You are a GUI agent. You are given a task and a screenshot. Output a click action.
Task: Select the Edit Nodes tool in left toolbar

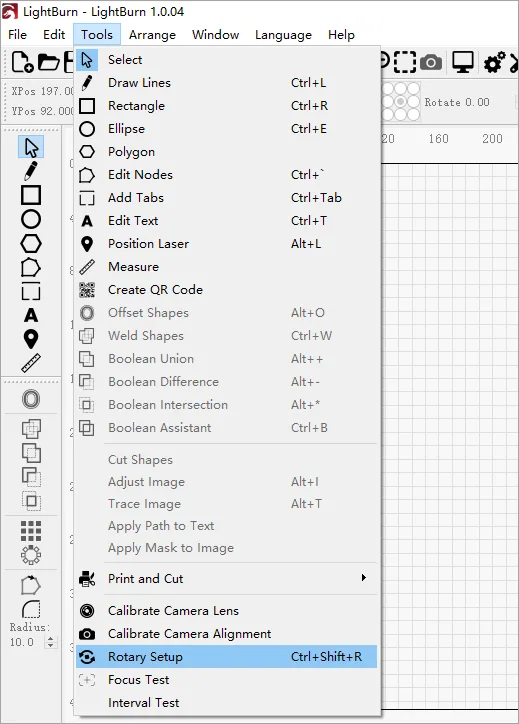[31, 268]
